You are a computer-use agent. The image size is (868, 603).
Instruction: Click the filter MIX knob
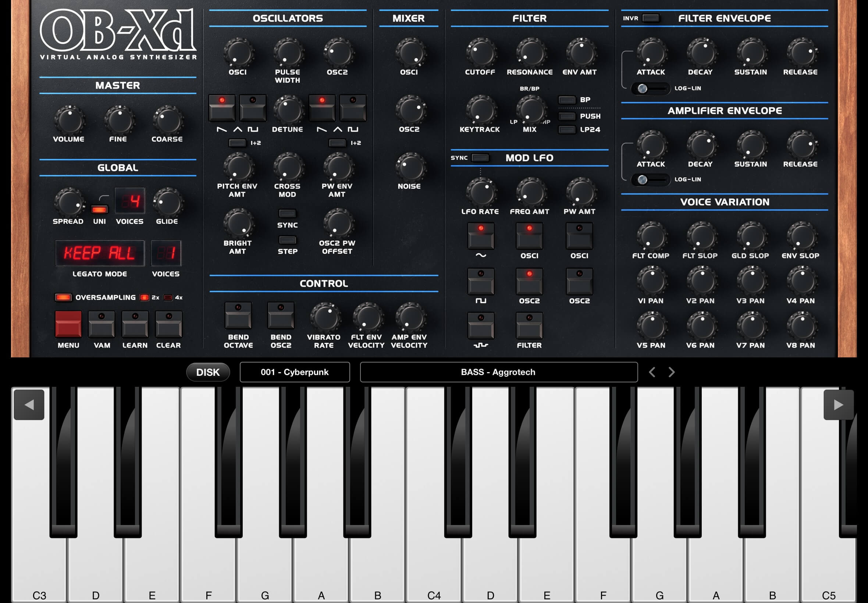coord(531,110)
